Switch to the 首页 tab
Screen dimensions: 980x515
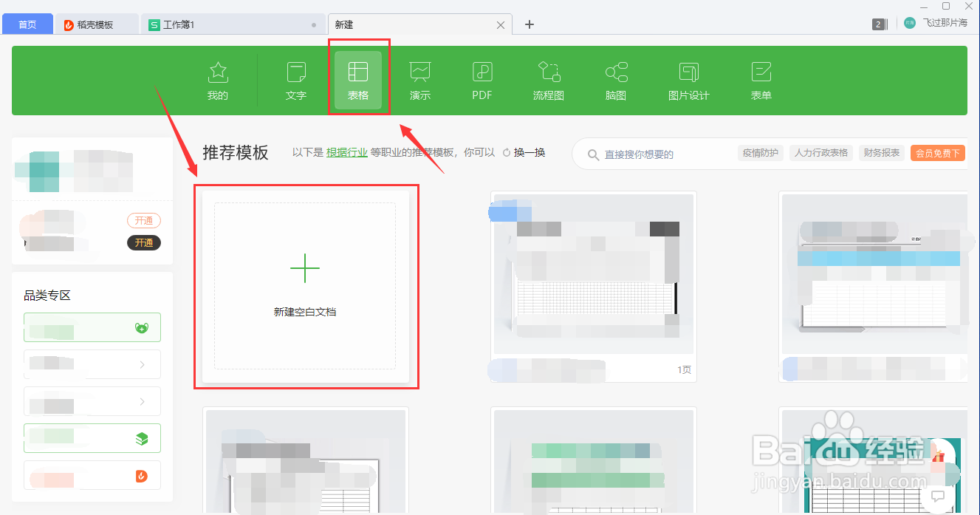click(27, 24)
